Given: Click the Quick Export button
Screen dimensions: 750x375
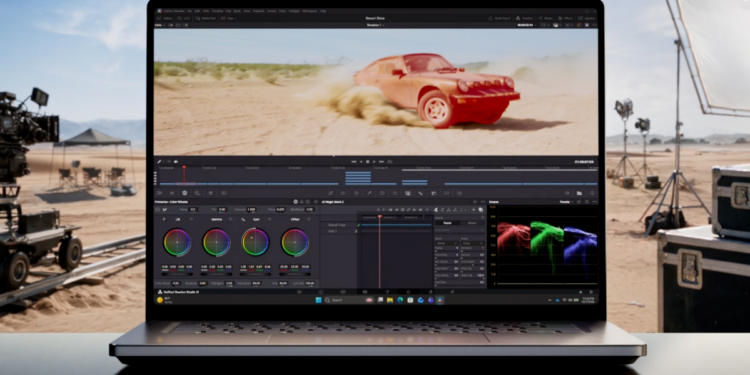Looking at the screenshot, I should click(500, 18).
